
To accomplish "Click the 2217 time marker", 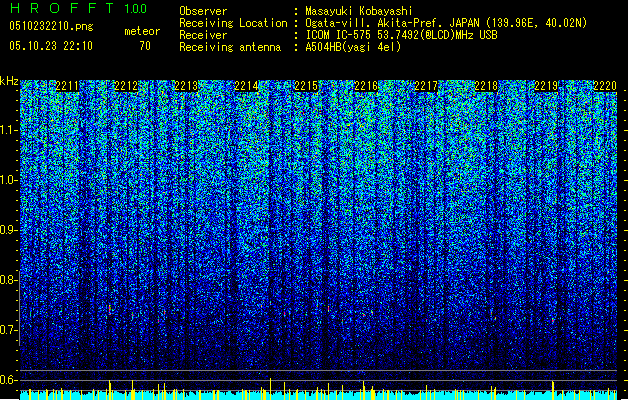I will (x=426, y=86).
